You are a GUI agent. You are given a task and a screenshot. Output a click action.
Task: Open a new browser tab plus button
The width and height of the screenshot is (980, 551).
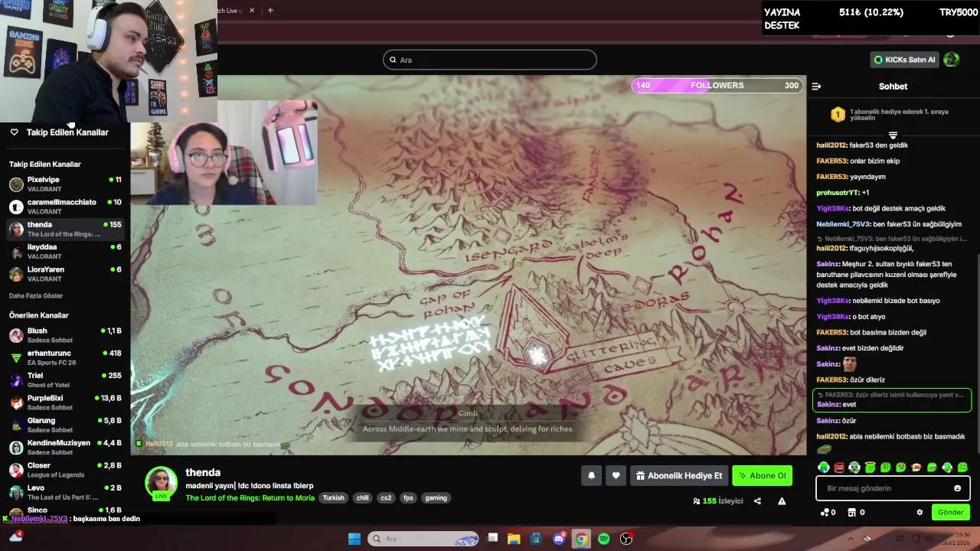click(x=270, y=10)
